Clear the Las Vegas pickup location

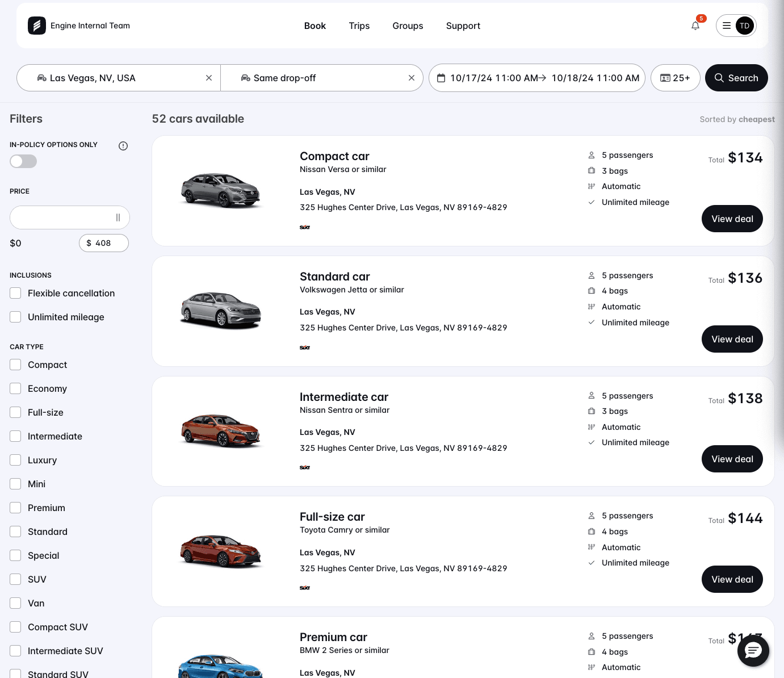[x=209, y=78]
